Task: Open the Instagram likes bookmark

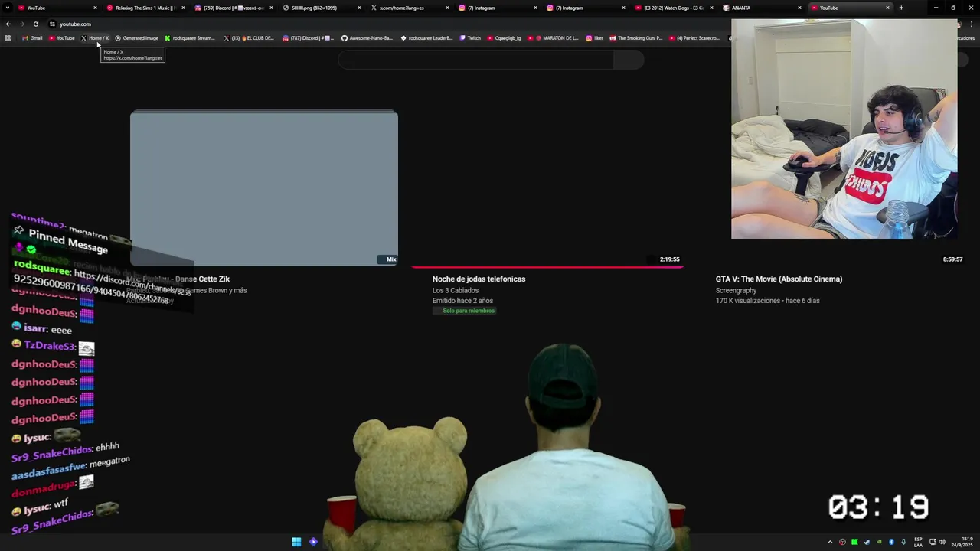Action: click(595, 38)
